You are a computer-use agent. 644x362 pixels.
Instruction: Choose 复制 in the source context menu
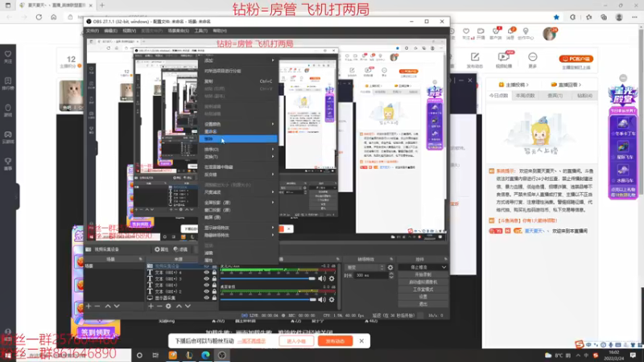click(238, 81)
